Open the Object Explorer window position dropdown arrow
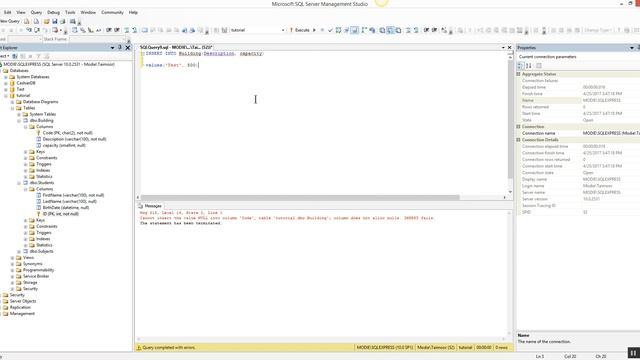 [112, 48]
